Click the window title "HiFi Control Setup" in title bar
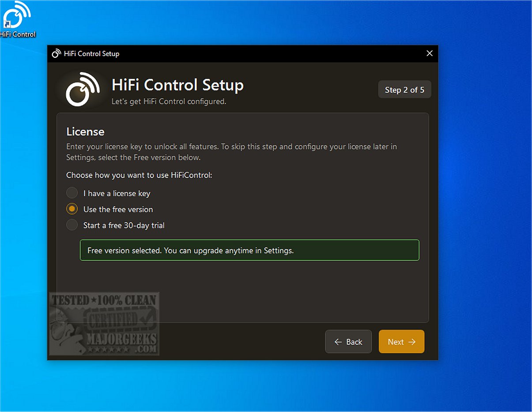The height and width of the screenshot is (412, 532). 91,54
